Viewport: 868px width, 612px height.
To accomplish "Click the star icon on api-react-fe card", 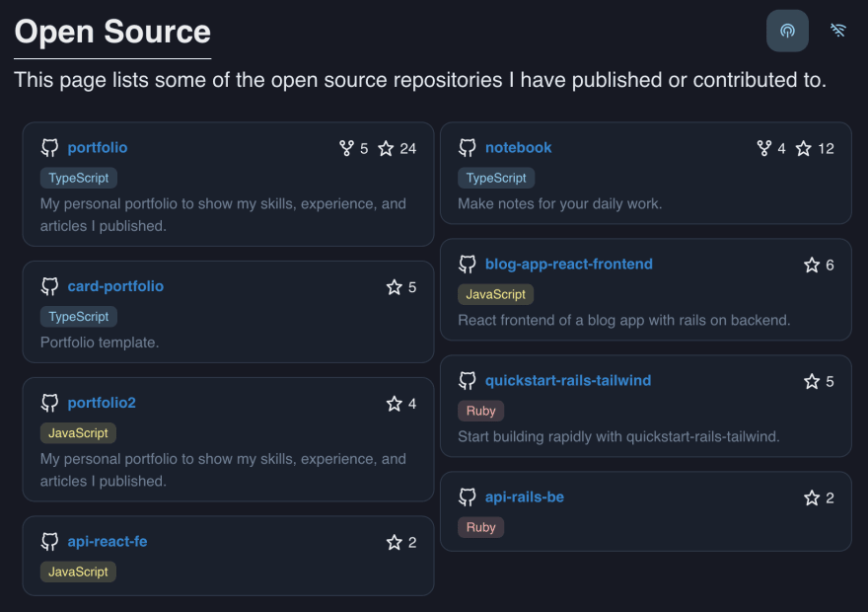I will (x=395, y=542).
